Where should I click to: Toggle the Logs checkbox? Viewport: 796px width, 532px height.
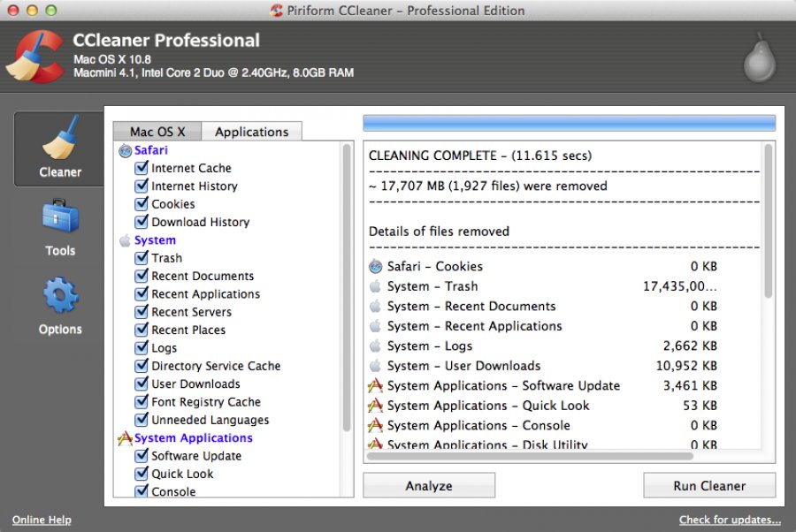click(142, 347)
